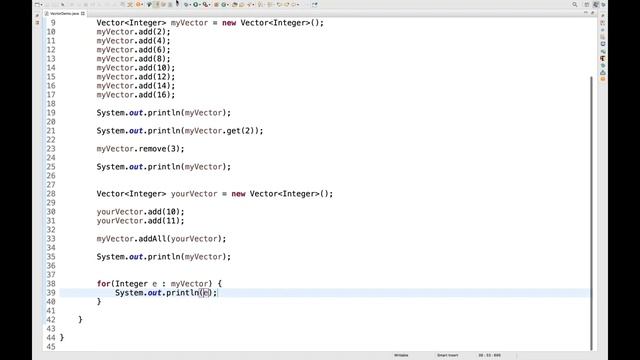
Task: Click the black T icon in right trim
Action: click(x=603, y=58)
